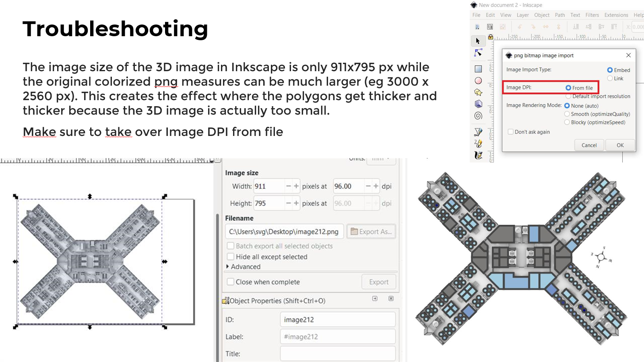This screenshot has height=362, width=644.
Task: Select the Stars and polygons tool
Action: (x=478, y=92)
